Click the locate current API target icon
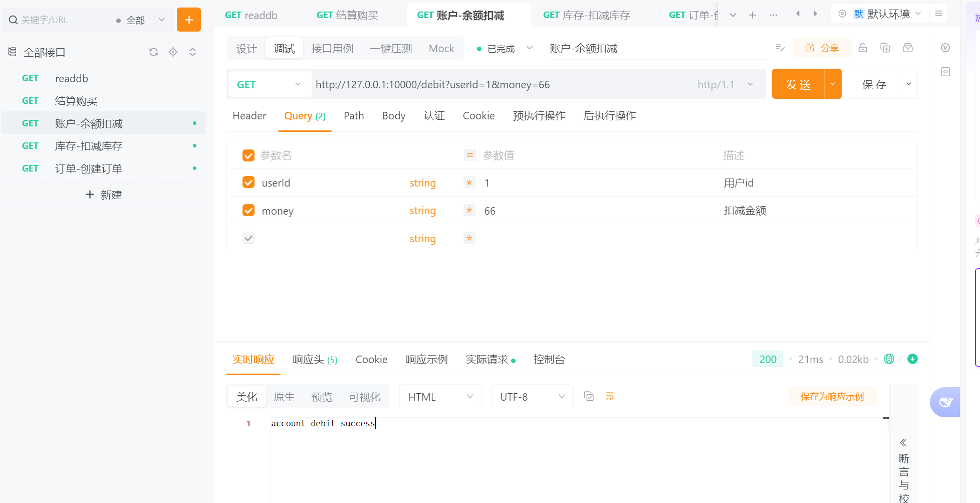This screenshot has width=980, height=503. [x=173, y=52]
